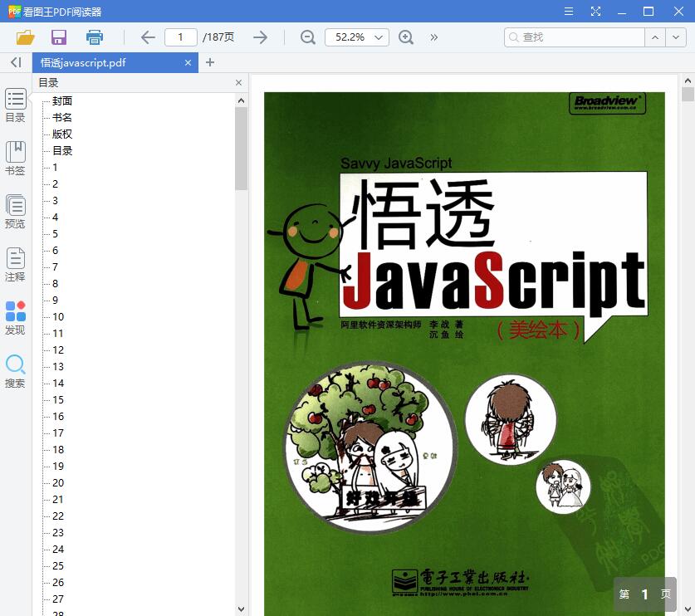This screenshot has height=616, width=695.
Task: Click the page number input field
Action: pyautogui.click(x=181, y=37)
